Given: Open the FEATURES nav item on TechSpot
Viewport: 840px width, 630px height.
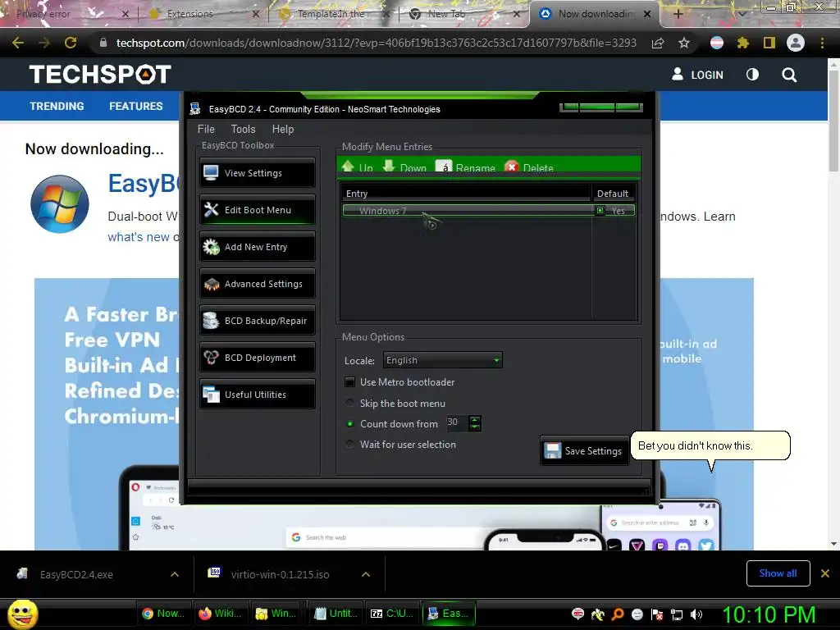Looking at the screenshot, I should pyautogui.click(x=136, y=106).
